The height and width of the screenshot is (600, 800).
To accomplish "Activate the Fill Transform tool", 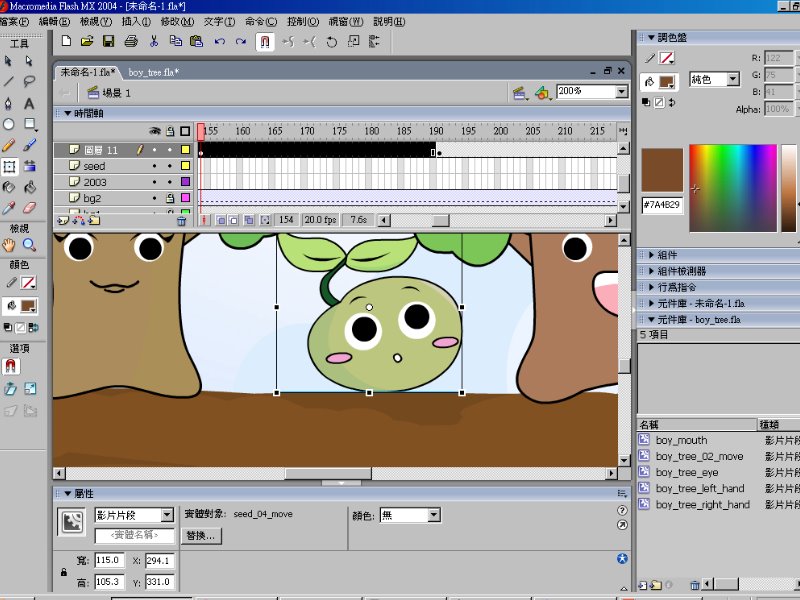I will (29, 166).
